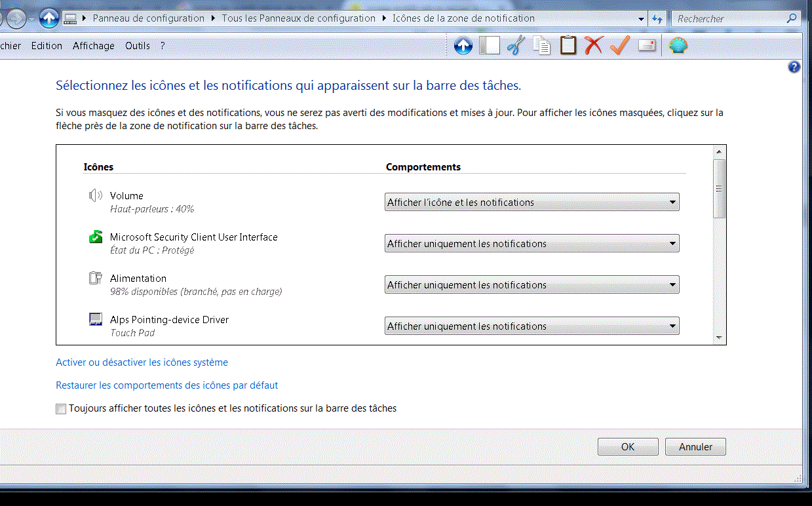The image size is (812, 506).
Task: Click the refresh arrows beside address bar
Action: (657, 19)
